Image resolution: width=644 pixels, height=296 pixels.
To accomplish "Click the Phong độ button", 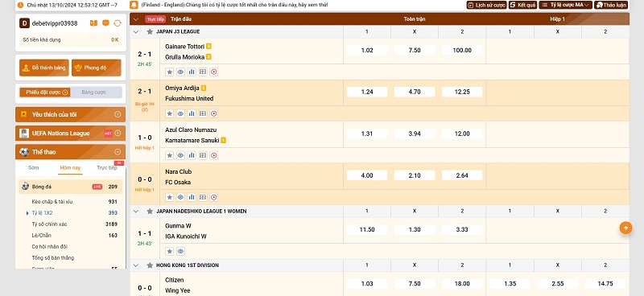I will click(x=96, y=68).
